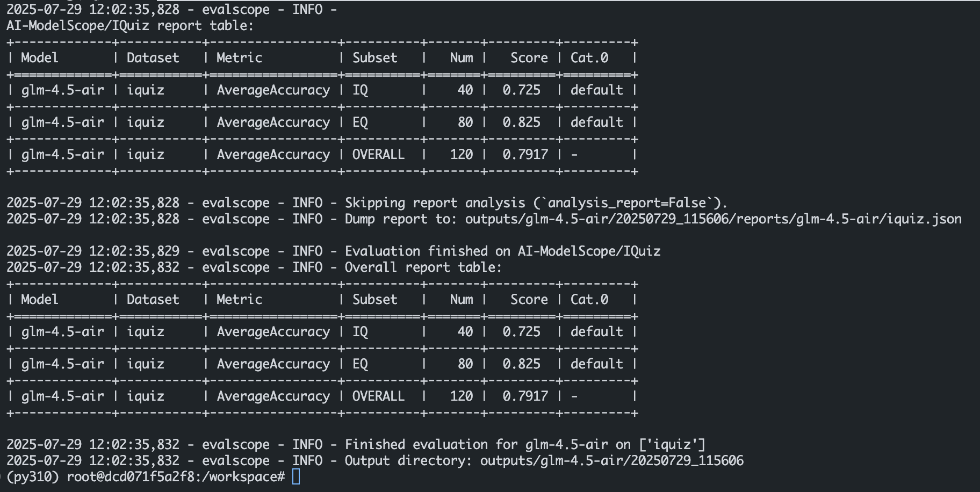Click the 0.825 EQ score in the first table
980x492 pixels.
tap(521, 122)
